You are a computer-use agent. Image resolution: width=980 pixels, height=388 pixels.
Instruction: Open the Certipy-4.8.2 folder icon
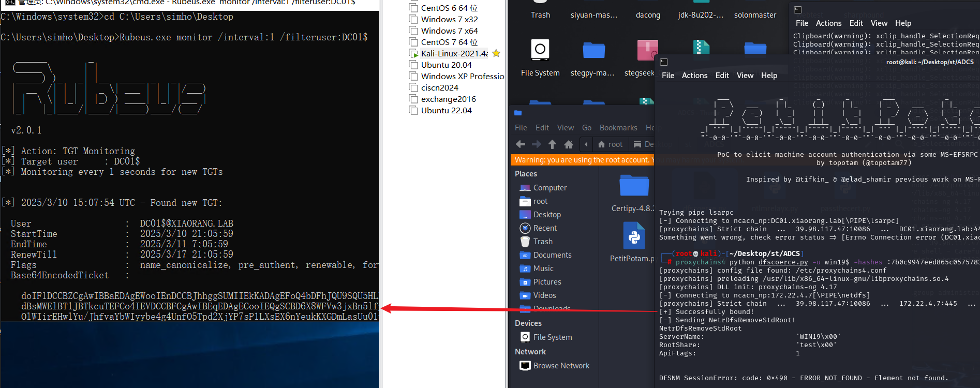634,185
